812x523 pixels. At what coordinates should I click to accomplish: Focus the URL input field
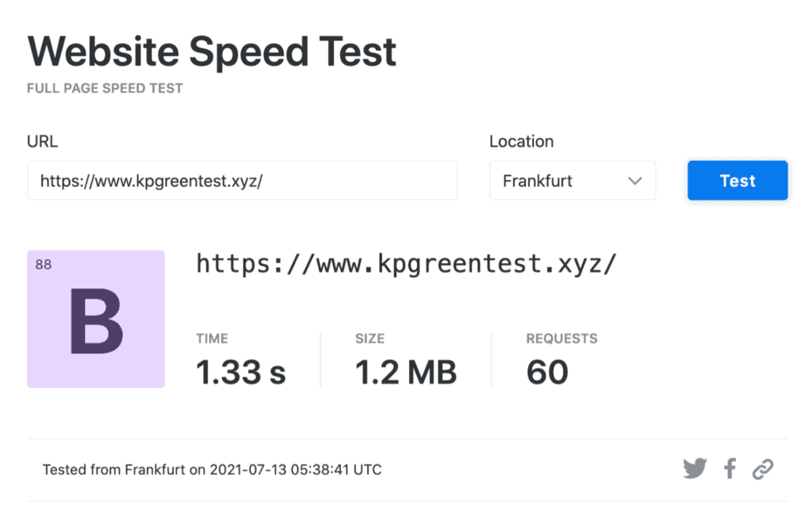point(243,181)
